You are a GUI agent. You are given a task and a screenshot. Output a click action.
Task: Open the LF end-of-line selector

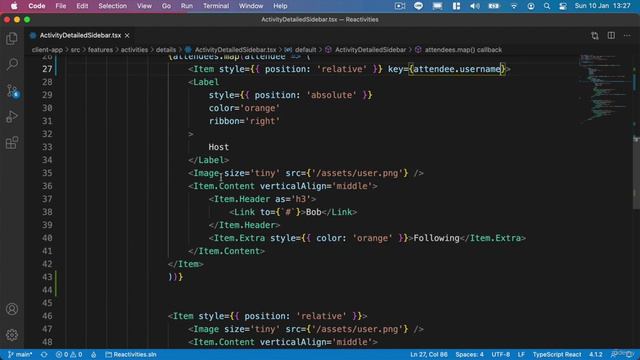(521, 354)
